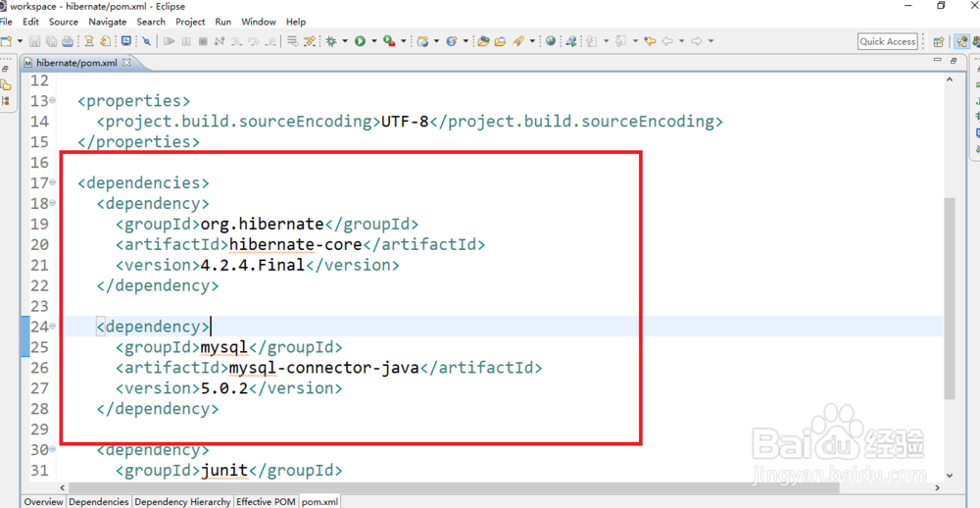
Task: Click the Run Last Tool icon
Action: pyautogui.click(x=389, y=41)
